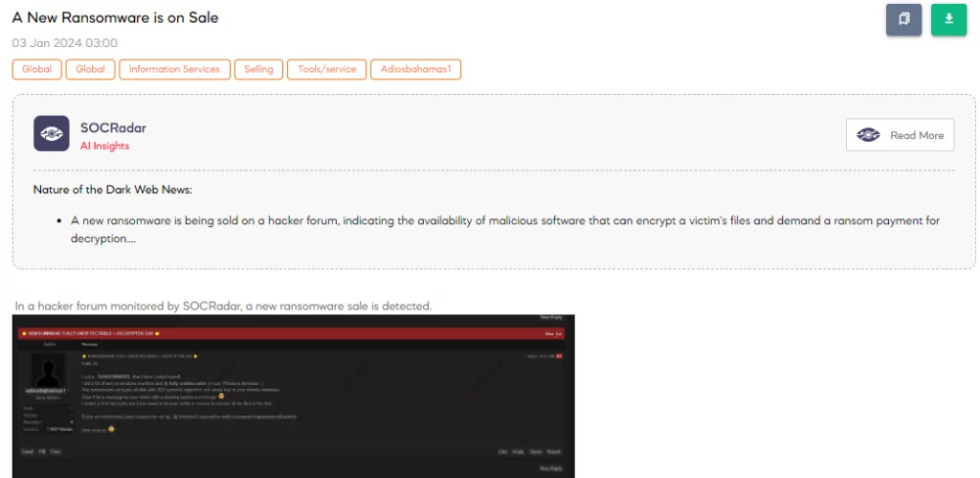Select the Selling tag
The width and height of the screenshot is (980, 478).
pos(258,69)
